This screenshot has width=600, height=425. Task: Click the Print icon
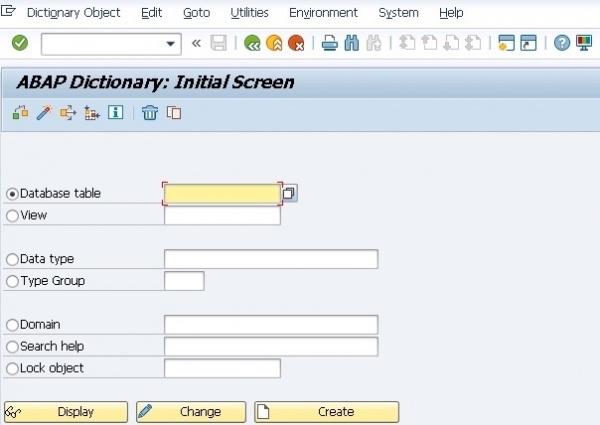[329, 43]
